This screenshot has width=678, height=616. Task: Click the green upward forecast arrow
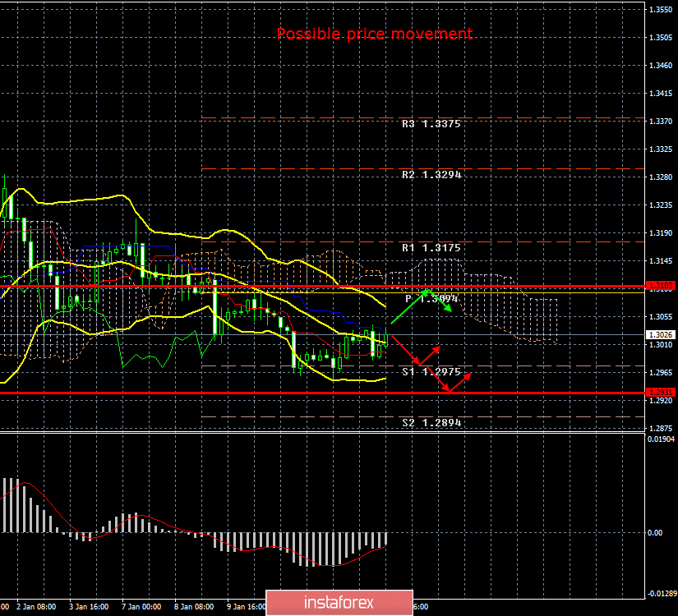click(x=408, y=306)
